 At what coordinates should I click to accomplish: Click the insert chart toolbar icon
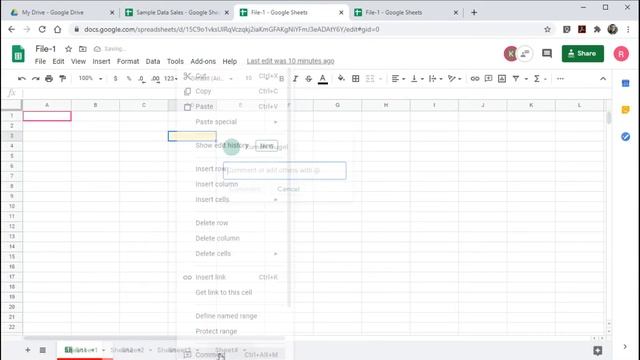pos(502,78)
